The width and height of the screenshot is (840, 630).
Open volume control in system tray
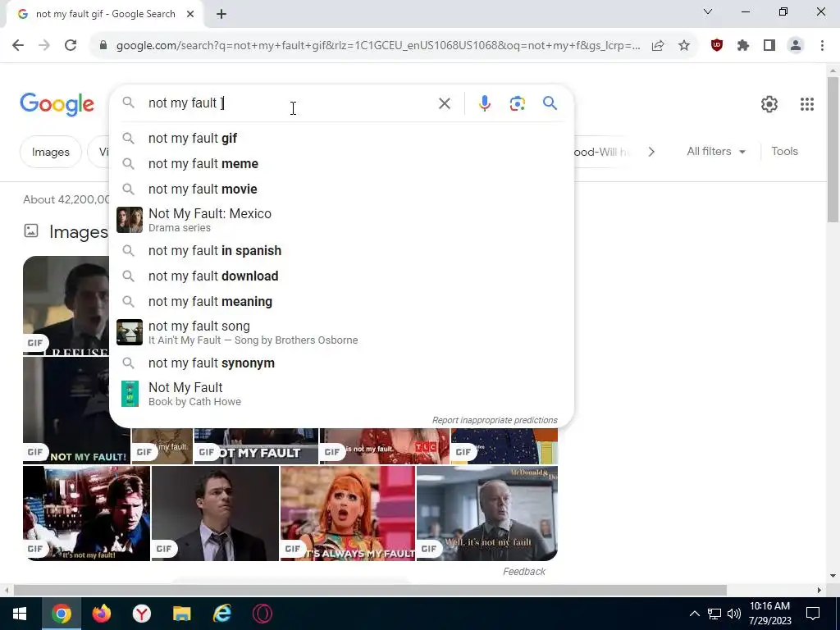click(734, 614)
